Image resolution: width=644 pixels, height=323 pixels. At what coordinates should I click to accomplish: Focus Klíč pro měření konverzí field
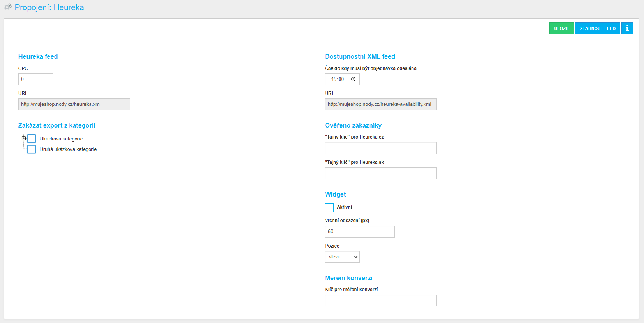pos(381,300)
